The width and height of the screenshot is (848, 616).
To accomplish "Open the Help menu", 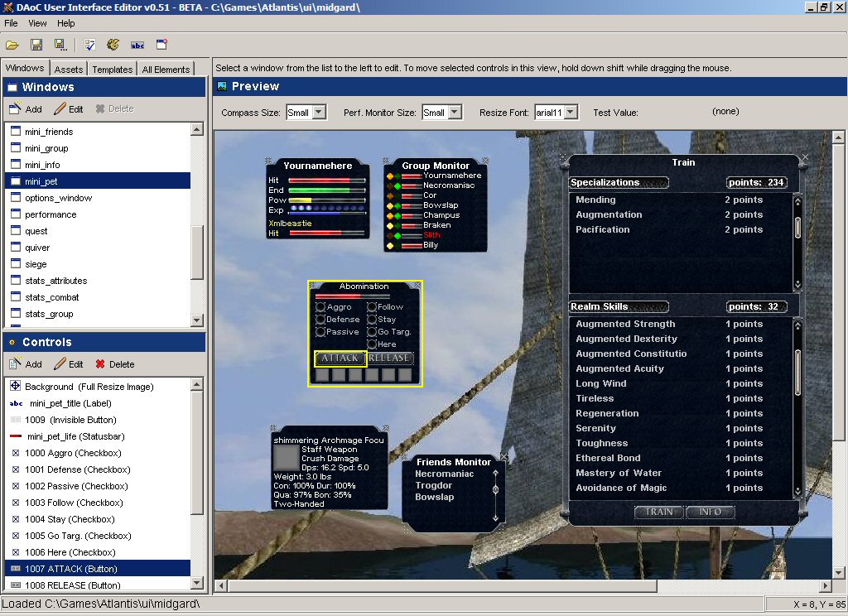I will pyautogui.click(x=66, y=23).
